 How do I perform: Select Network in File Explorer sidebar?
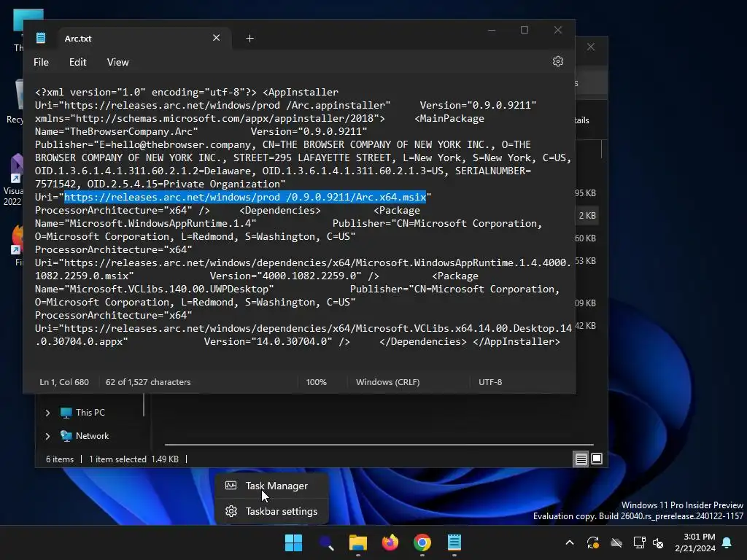click(x=92, y=436)
